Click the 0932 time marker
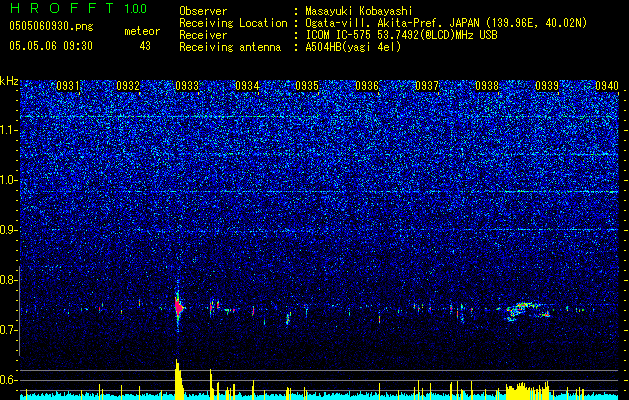 coord(128,86)
